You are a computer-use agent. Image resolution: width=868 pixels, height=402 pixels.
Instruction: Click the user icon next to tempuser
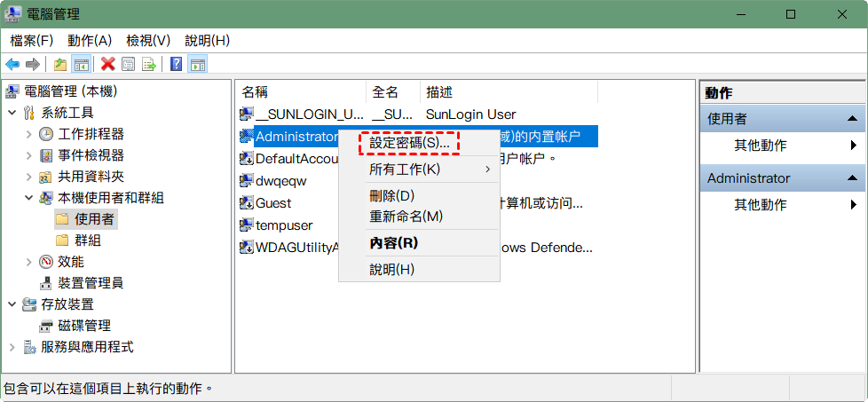[247, 225]
